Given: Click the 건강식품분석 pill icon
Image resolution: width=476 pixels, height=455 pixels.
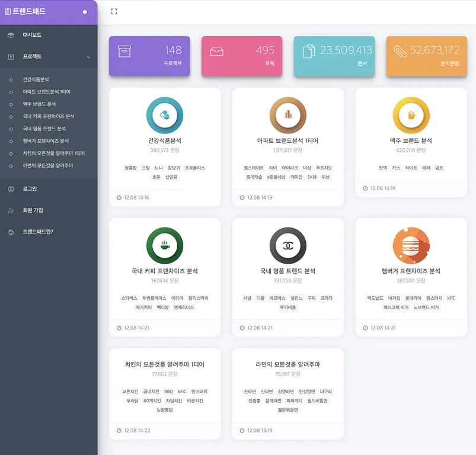Looking at the screenshot, I should click(x=165, y=116).
